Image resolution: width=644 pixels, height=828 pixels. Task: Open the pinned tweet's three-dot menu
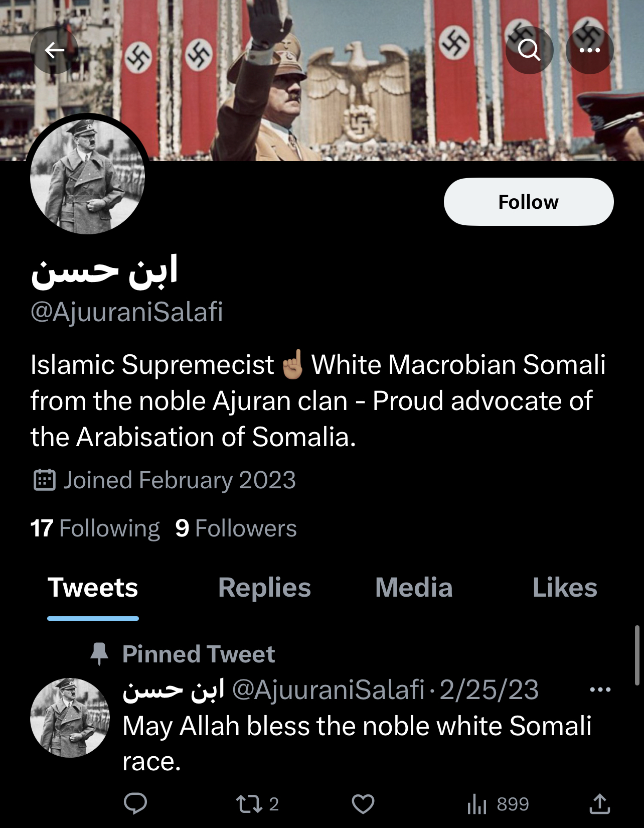[x=600, y=689]
